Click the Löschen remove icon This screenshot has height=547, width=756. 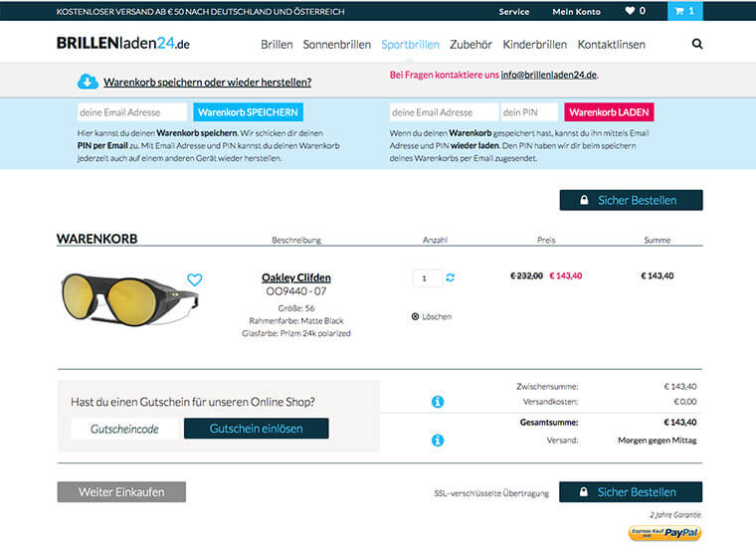pyautogui.click(x=415, y=316)
